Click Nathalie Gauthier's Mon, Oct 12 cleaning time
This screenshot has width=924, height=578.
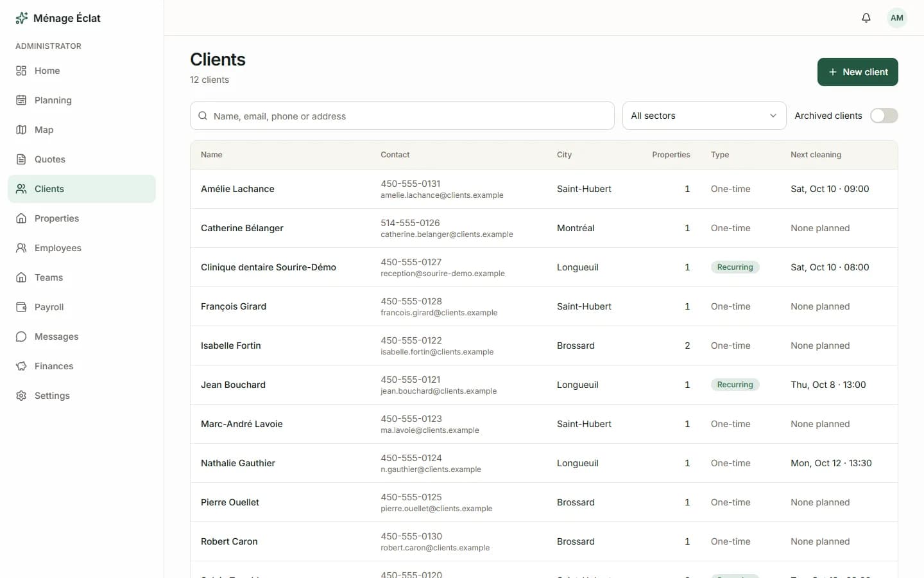(831, 463)
